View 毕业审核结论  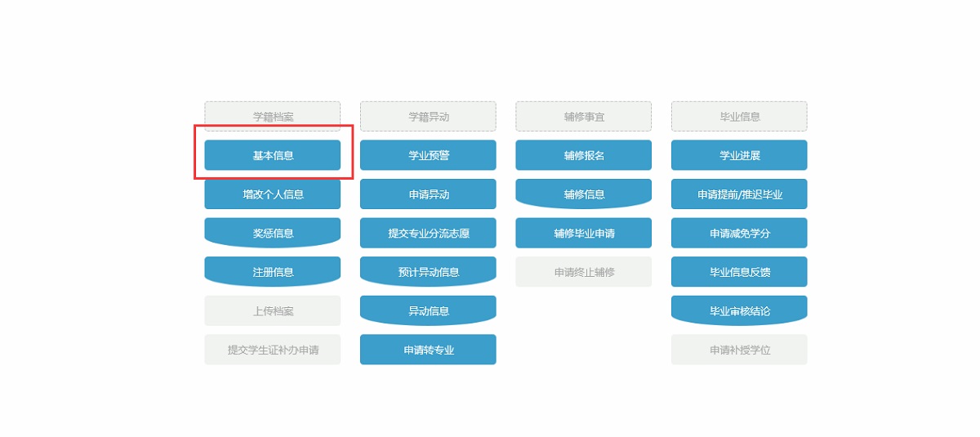[739, 311]
